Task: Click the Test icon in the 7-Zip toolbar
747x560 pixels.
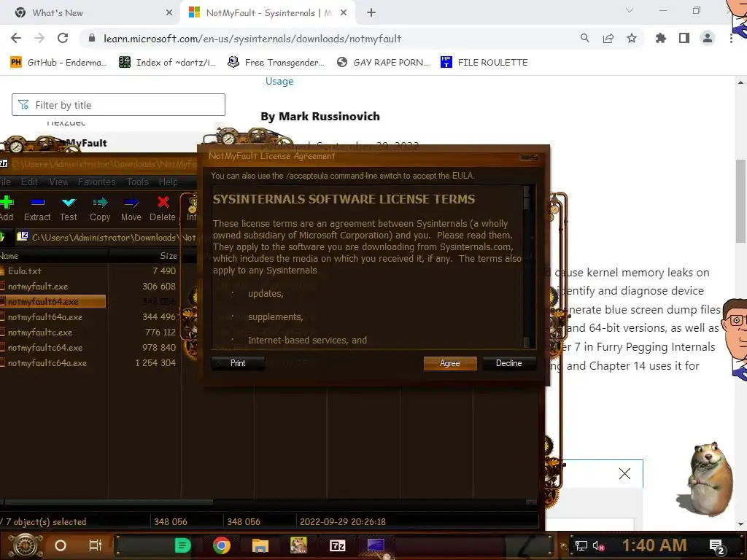Action: (68, 209)
